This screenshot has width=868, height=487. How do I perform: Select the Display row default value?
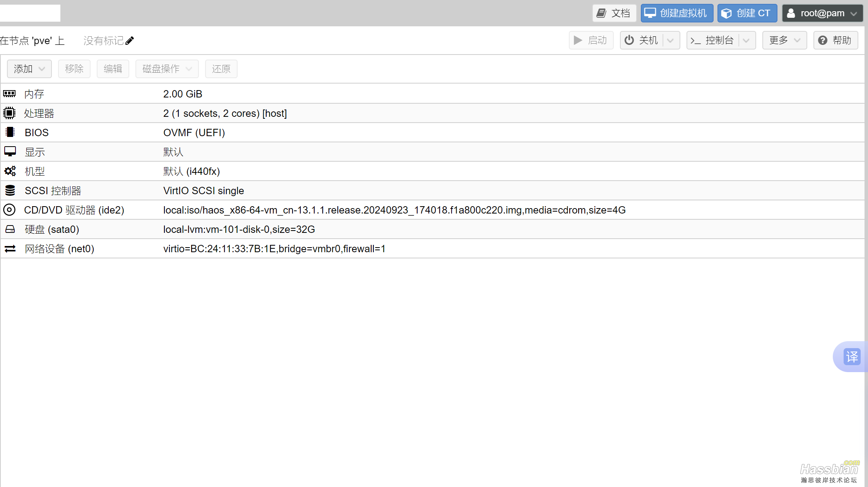173,152
